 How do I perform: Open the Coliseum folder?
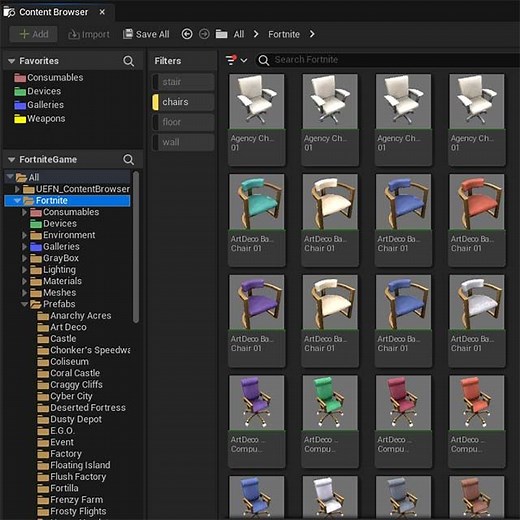pos(63,361)
